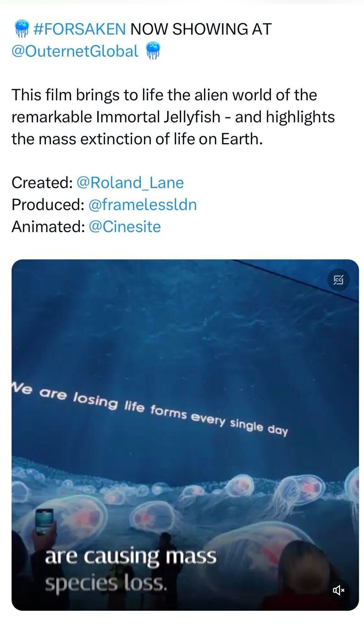Open the @Roland_Lane creator profile
364x628 pixels.
tap(130, 183)
